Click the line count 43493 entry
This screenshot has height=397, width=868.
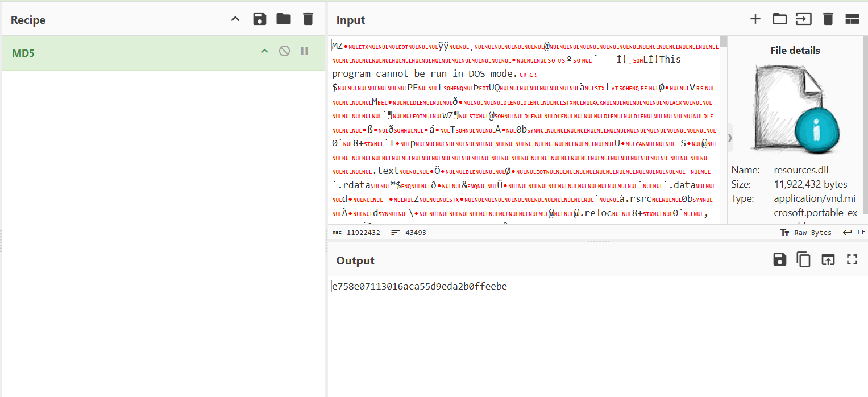[x=409, y=233]
